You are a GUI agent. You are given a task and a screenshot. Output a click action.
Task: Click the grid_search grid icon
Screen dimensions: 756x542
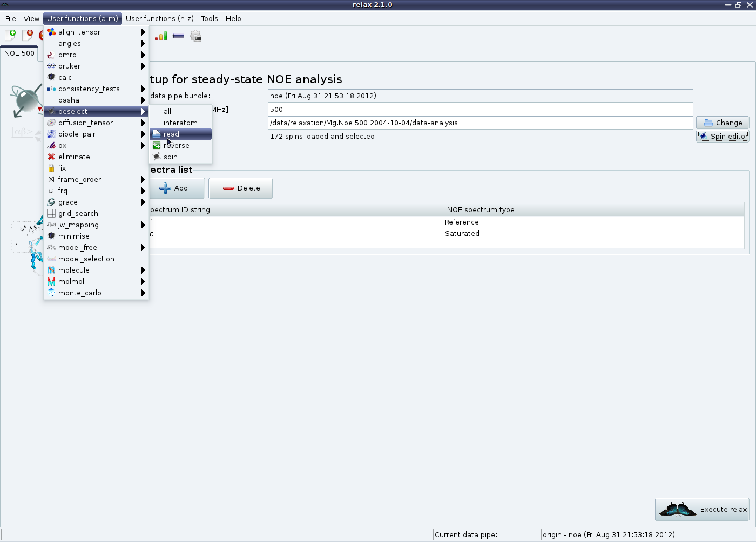(51, 214)
